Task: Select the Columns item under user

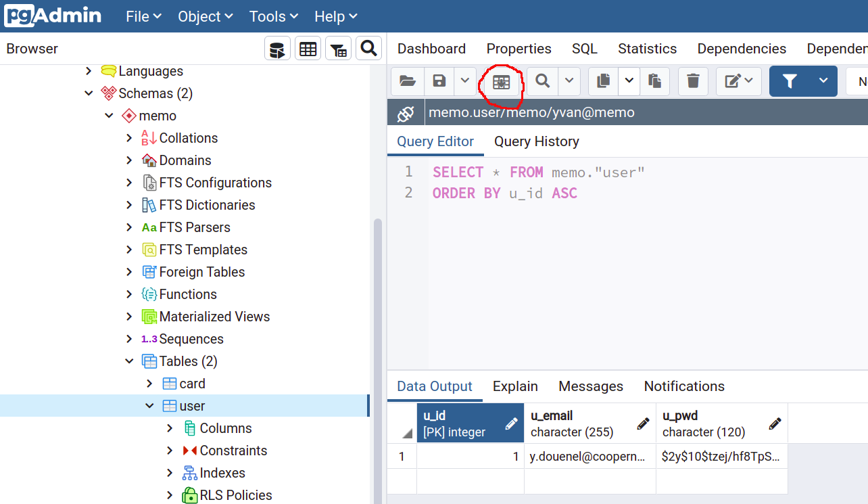Action: (226, 428)
